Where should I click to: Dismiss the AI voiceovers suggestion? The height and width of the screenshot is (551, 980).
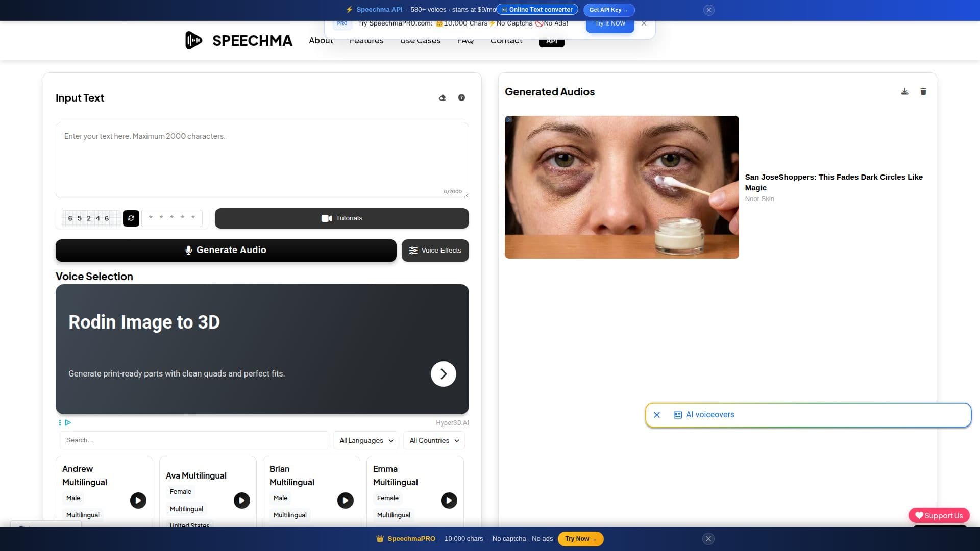pyautogui.click(x=657, y=415)
